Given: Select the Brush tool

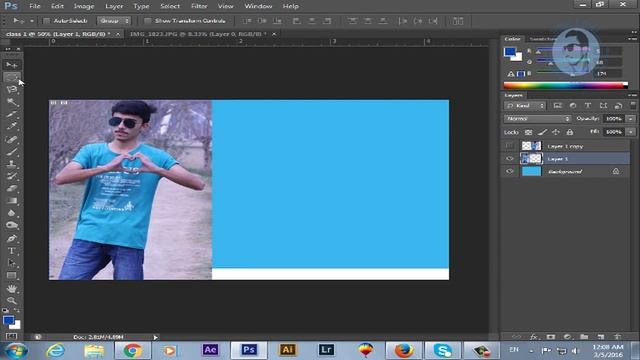Looking at the screenshot, I should tap(11, 151).
